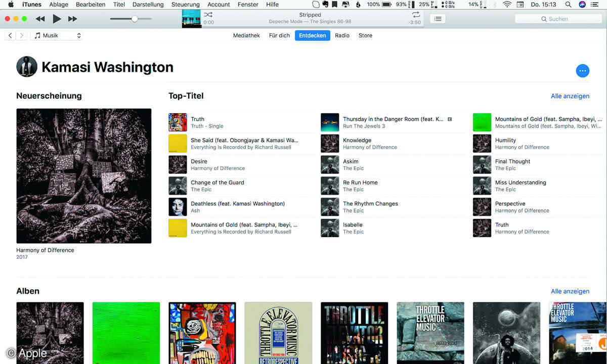The width and height of the screenshot is (607, 364).
Task: Click the Stripped now-playing album artwork
Action: [191, 19]
